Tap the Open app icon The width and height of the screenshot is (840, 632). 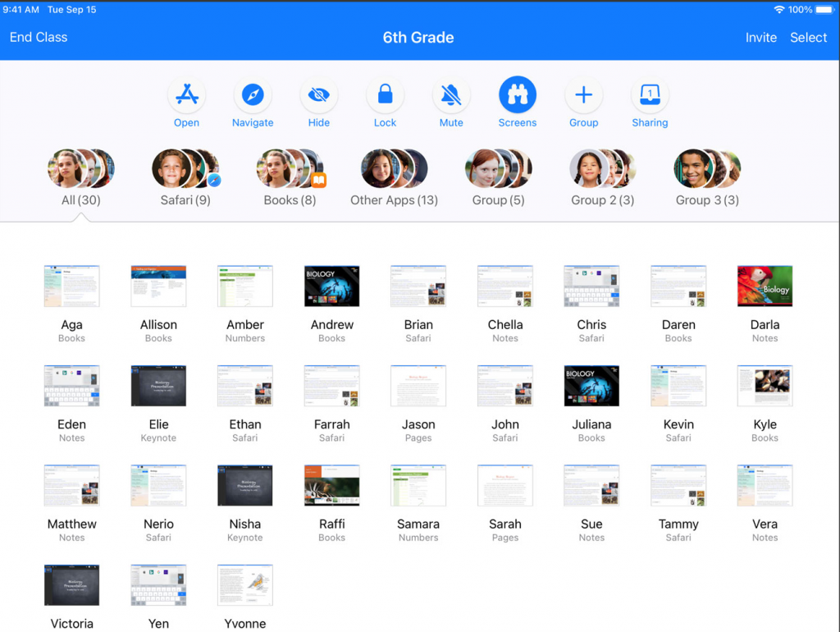[186, 95]
